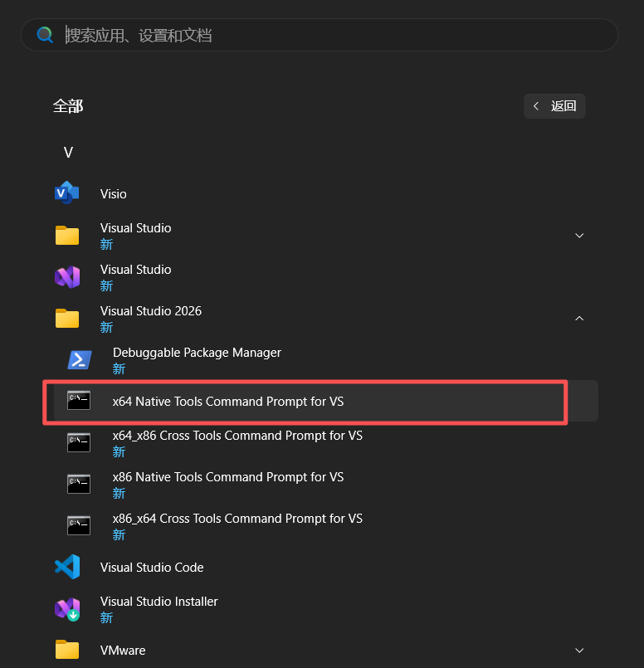
Task: Click x64 Native Tools Command Prompt icon
Action: 79,401
